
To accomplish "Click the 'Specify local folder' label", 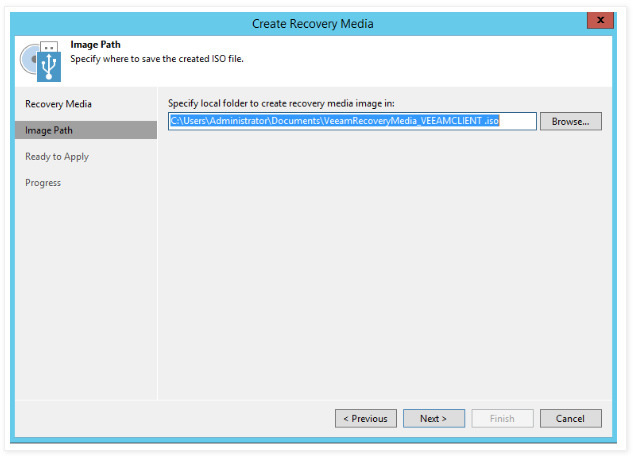I will point(281,102).
